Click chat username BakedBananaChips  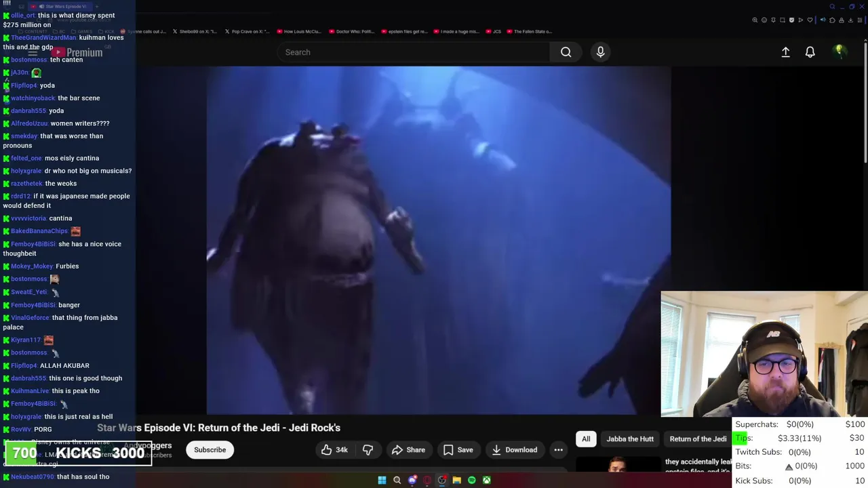click(39, 231)
